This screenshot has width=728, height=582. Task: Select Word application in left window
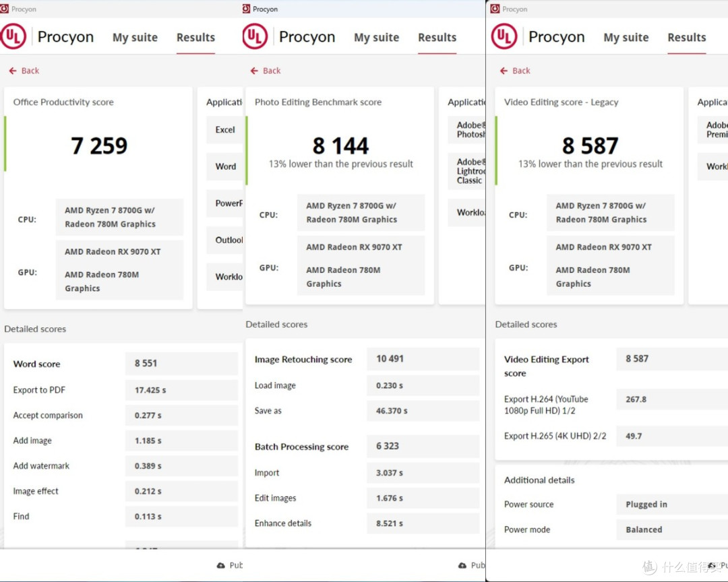[x=224, y=166]
